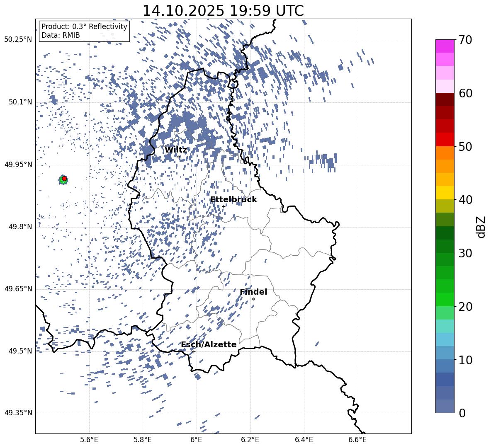This screenshot has height=448, width=491.
Task: Click the colorbar value 0
Action: click(x=462, y=413)
